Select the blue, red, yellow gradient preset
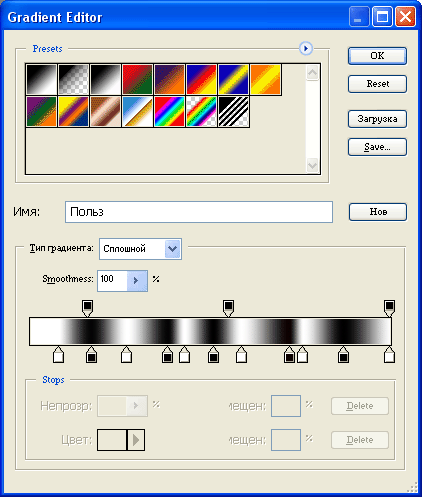The height and width of the screenshot is (497, 422). pos(201,79)
